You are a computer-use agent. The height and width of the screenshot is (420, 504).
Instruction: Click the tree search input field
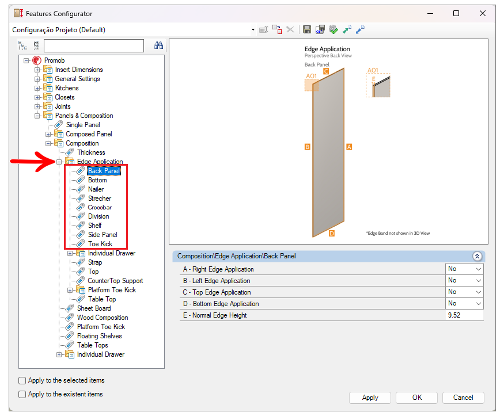(94, 45)
